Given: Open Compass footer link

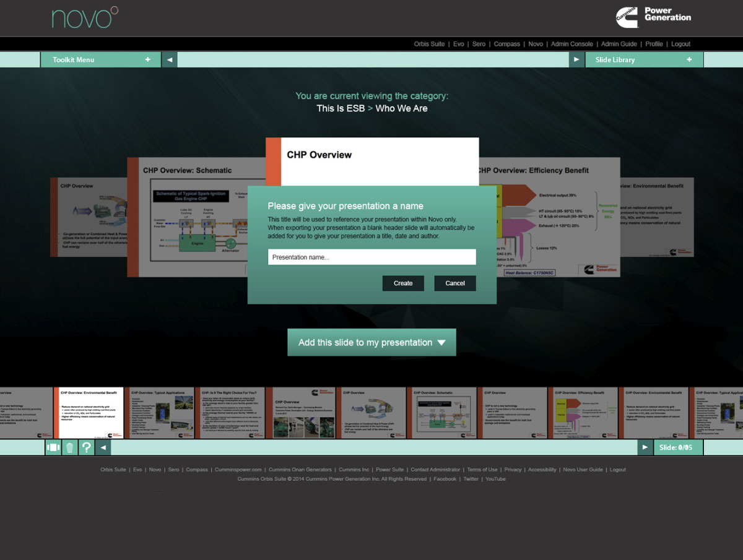Looking at the screenshot, I should (x=197, y=470).
